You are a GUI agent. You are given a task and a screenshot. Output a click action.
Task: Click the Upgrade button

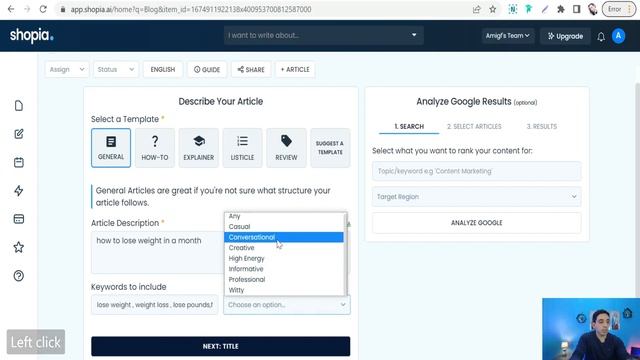[565, 36]
